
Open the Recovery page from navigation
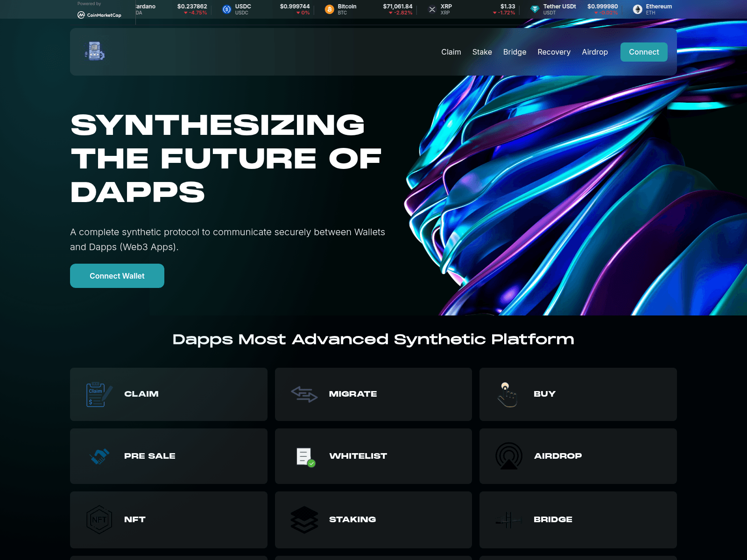coord(554,52)
